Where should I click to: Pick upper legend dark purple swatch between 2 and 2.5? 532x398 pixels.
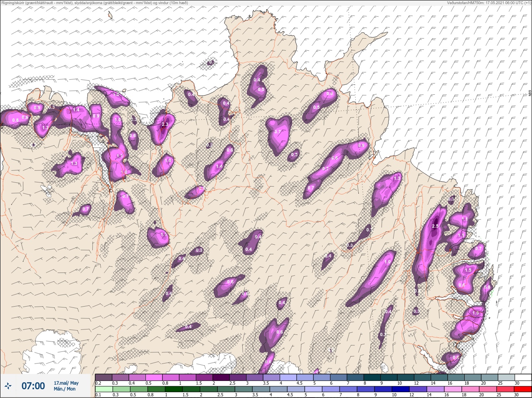point(221,377)
